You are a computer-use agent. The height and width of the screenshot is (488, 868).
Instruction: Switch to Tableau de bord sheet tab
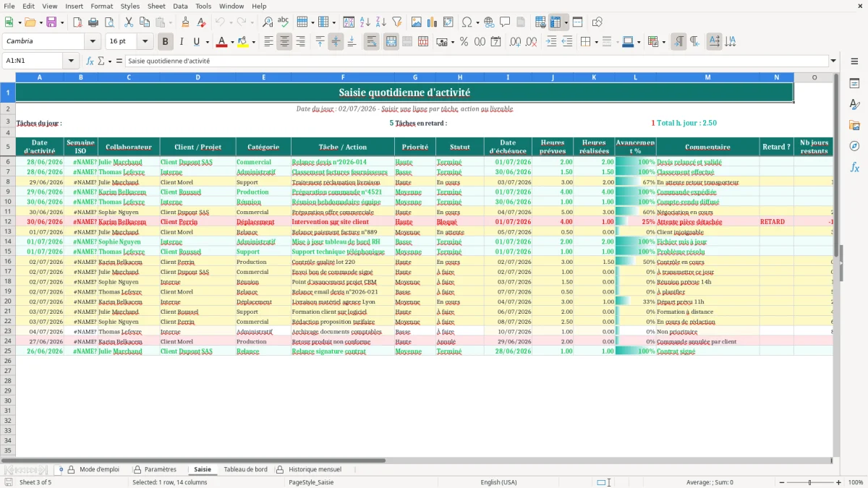(x=245, y=470)
